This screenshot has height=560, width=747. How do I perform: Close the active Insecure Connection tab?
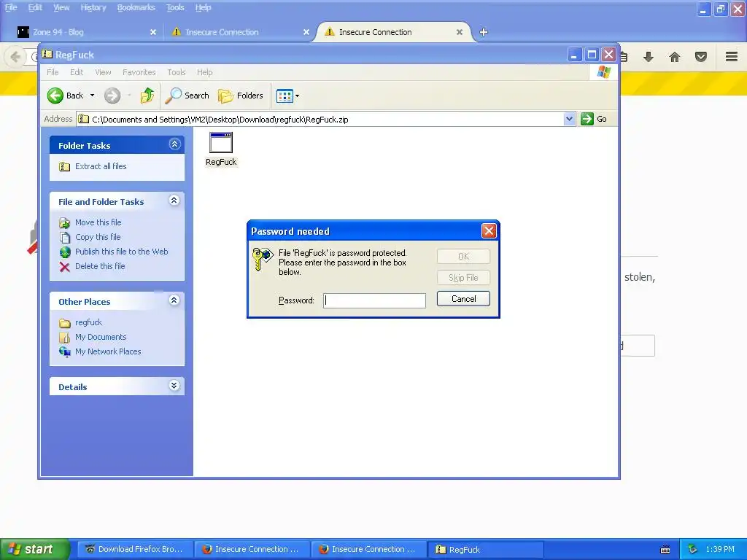coord(460,32)
